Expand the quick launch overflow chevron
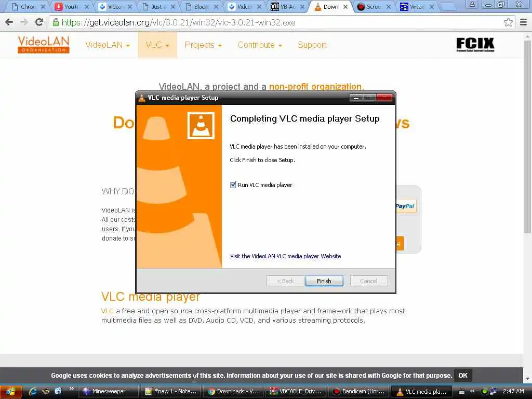The height and width of the screenshot is (399, 532). click(71, 389)
